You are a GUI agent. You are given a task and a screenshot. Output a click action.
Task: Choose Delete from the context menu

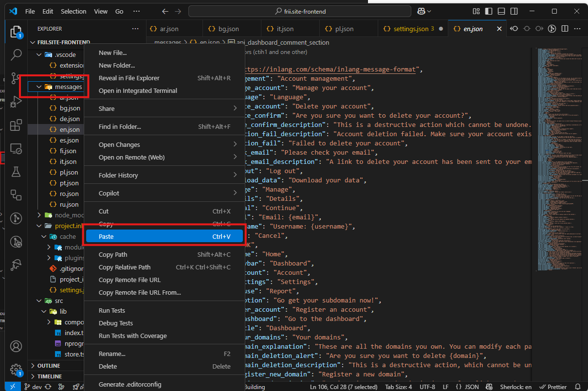click(164, 366)
